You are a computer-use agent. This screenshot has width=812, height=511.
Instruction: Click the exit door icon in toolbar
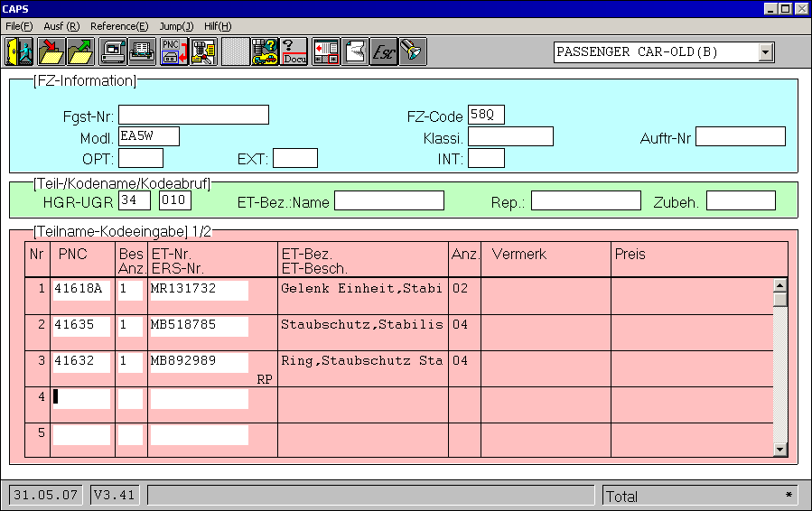20,51
